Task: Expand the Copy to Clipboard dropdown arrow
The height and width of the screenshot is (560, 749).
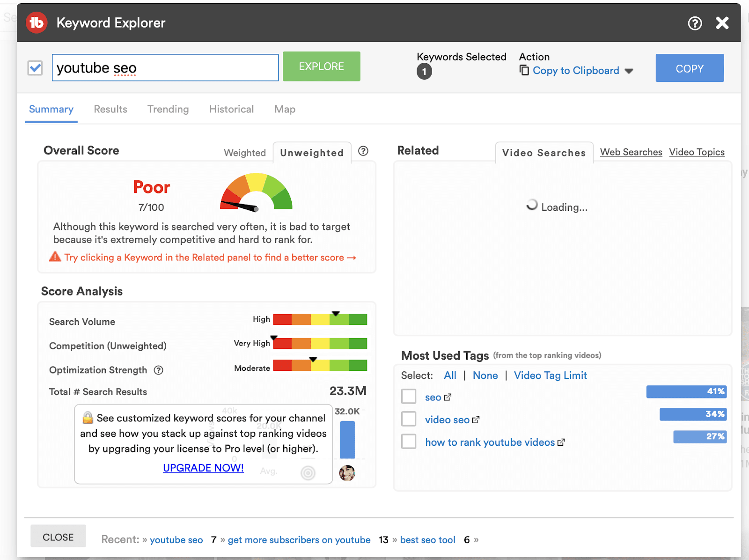Action: (629, 71)
